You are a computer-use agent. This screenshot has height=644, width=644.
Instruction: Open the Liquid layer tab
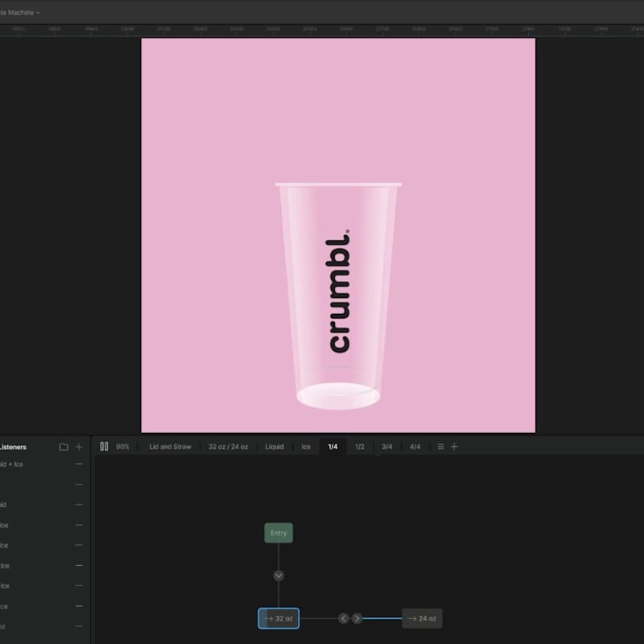[275, 447]
